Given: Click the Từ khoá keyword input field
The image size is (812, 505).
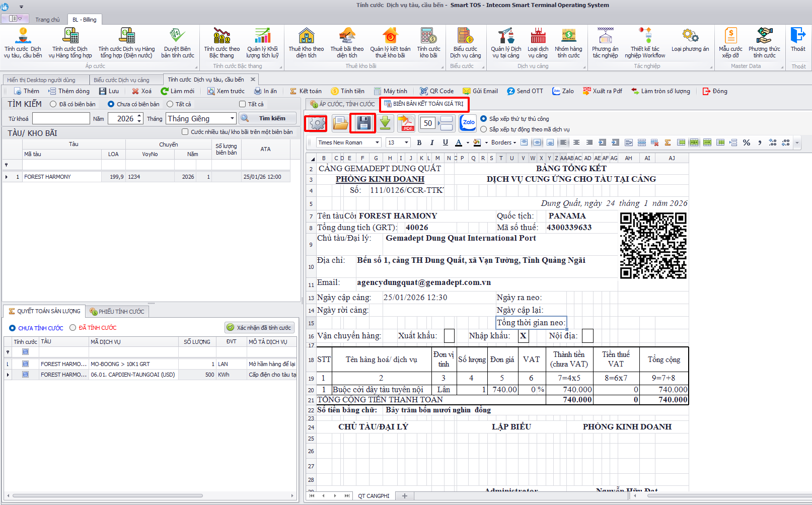Looking at the screenshot, I should (61, 118).
